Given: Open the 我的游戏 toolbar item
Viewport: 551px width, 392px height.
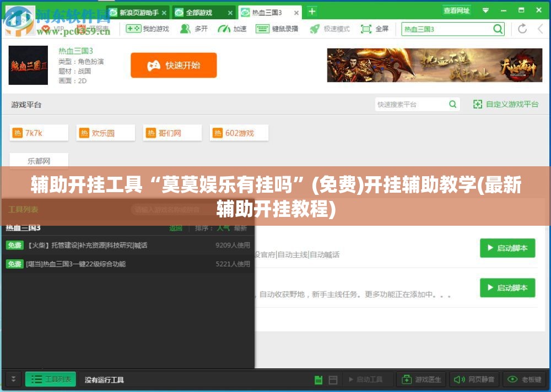Looking at the screenshot, I should coord(148,29).
